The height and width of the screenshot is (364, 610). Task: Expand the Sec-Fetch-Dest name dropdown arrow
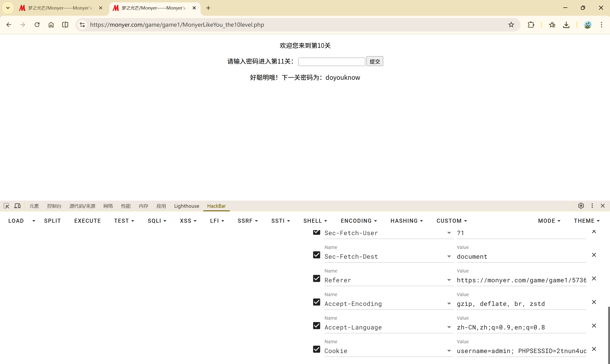click(x=449, y=257)
